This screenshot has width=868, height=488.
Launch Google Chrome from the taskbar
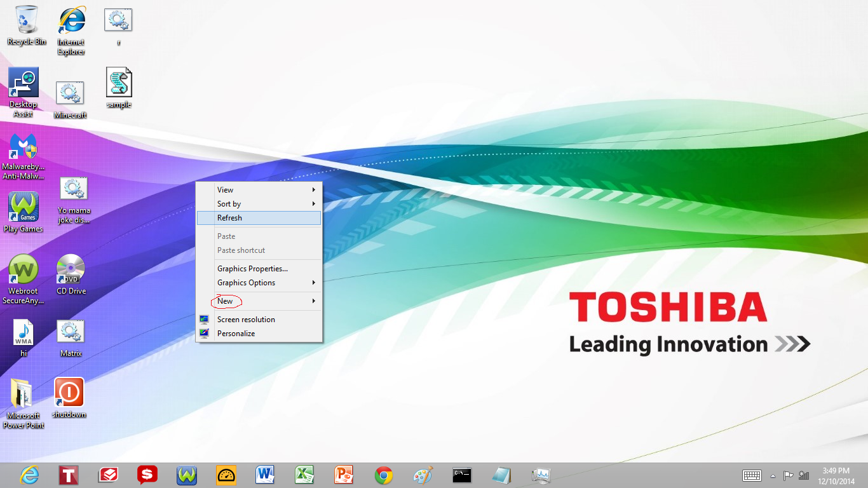(383, 475)
